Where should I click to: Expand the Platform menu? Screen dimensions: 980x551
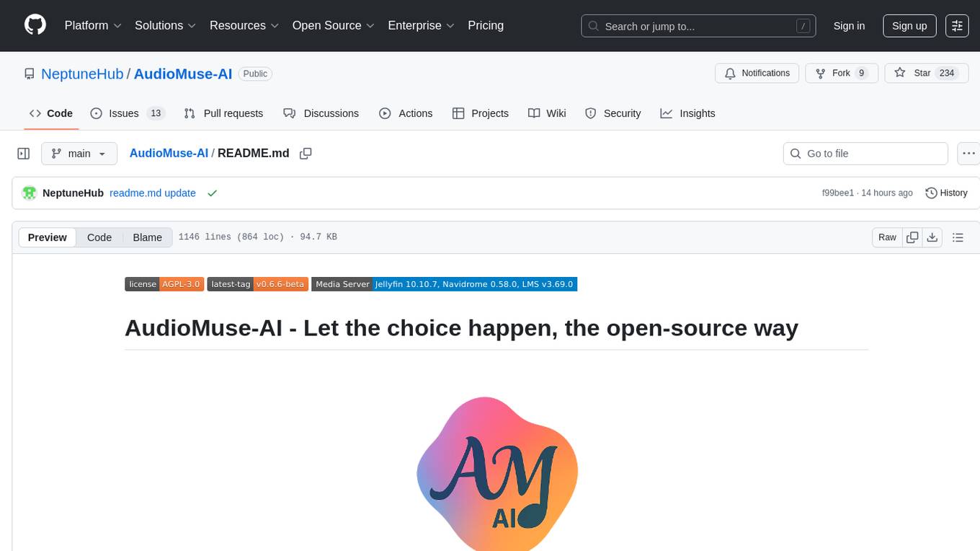pos(93,25)
